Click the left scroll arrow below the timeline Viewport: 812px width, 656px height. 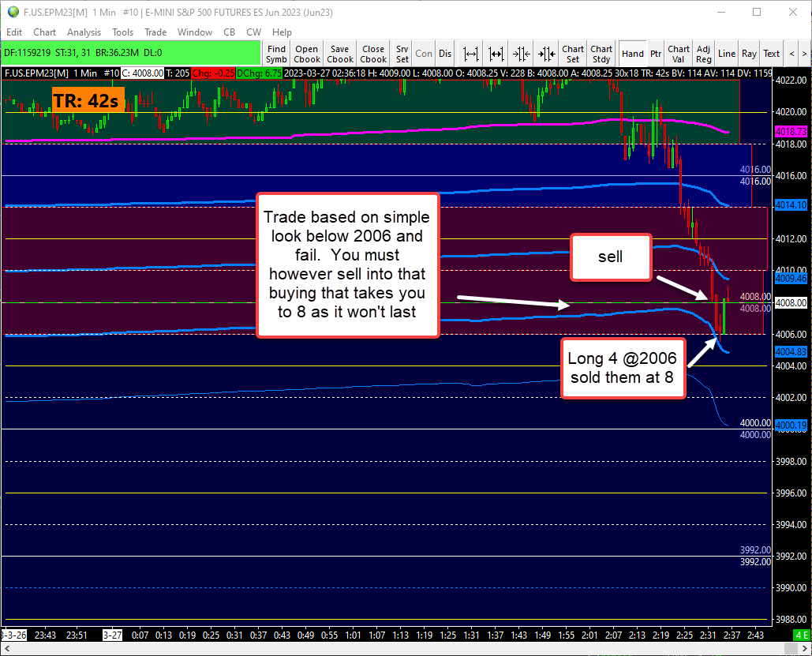[6, 647]
